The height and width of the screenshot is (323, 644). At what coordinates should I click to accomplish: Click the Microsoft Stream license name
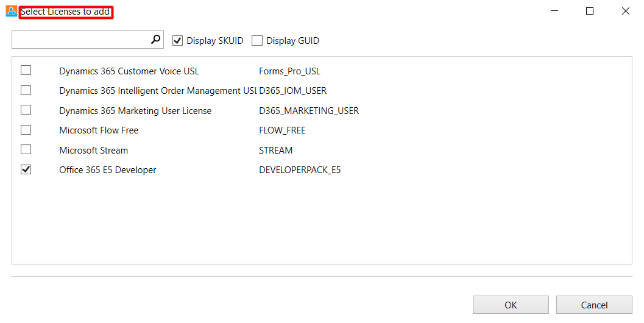click(94, 151)
